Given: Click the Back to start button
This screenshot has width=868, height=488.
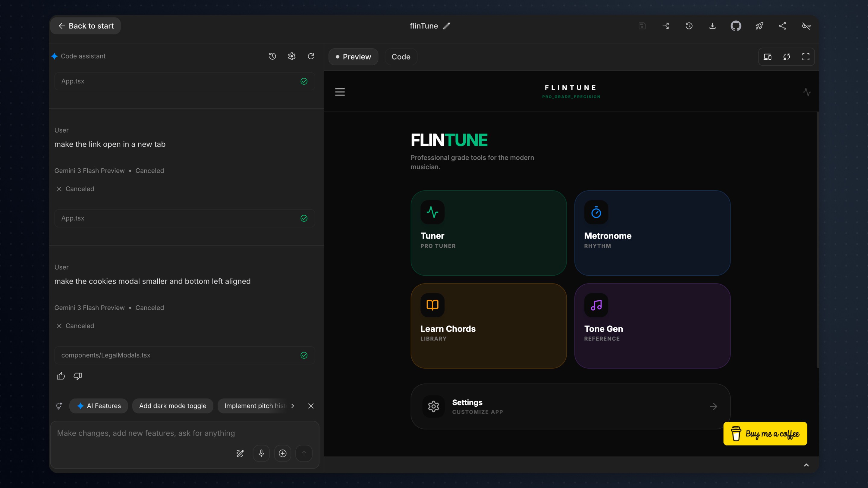Looking at the screenshot, I should (86, 26).
